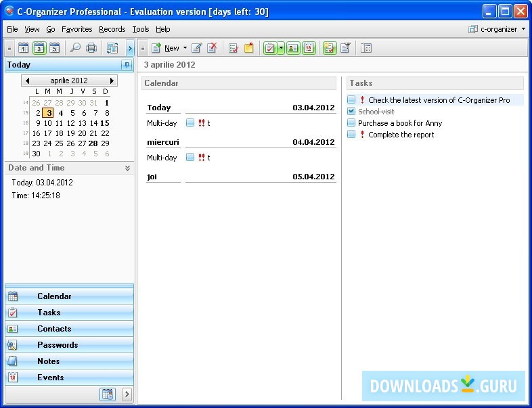
Task: Click the 'Complete the report' task text
Action: click(401, 135)
